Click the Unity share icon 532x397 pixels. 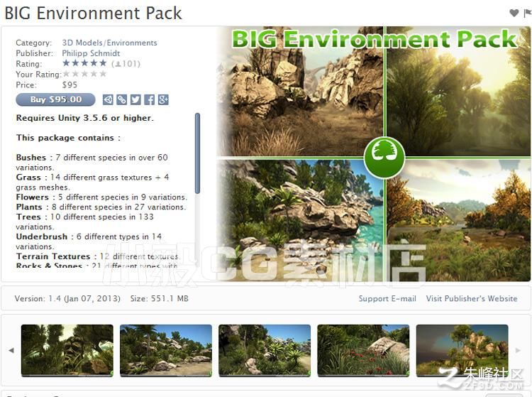108,99
